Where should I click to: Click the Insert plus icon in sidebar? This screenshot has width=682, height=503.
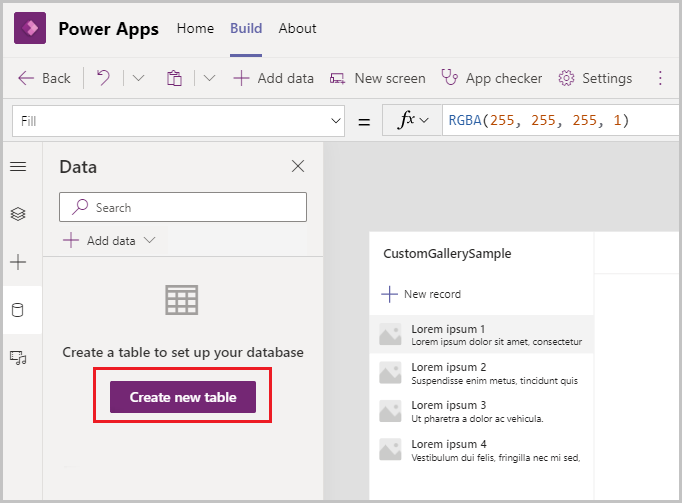tap(18, 262)
